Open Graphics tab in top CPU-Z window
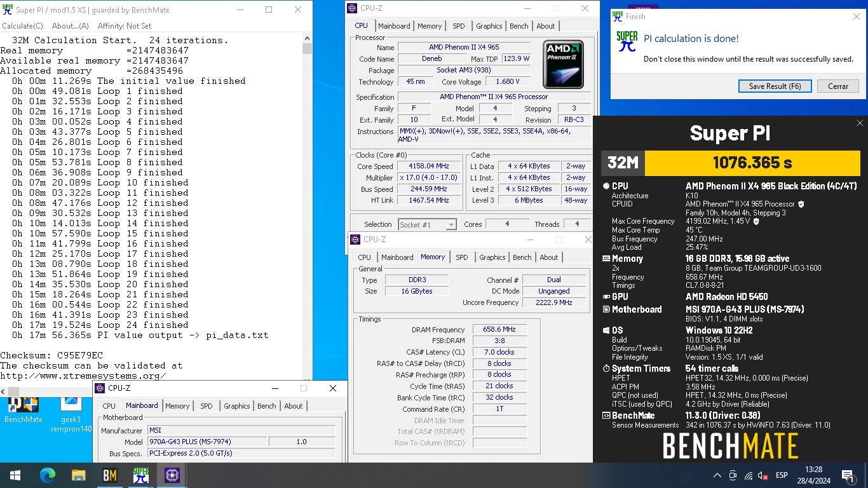 489,26
